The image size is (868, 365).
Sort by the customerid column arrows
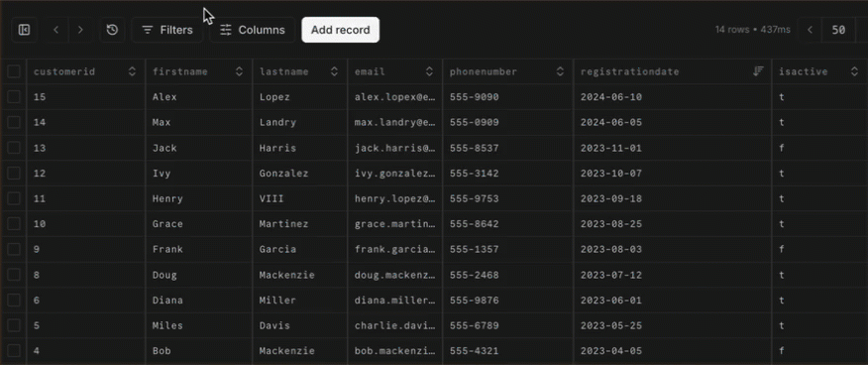[132, 71]
